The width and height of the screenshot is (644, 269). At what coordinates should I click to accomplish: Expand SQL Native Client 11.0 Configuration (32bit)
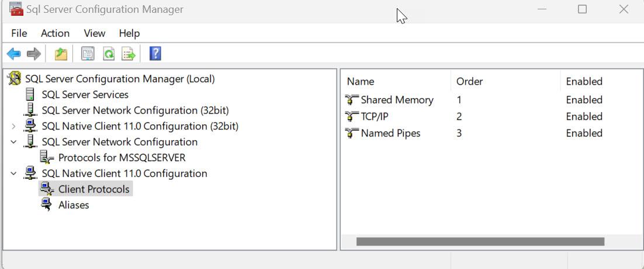click(x=13, y=126)
